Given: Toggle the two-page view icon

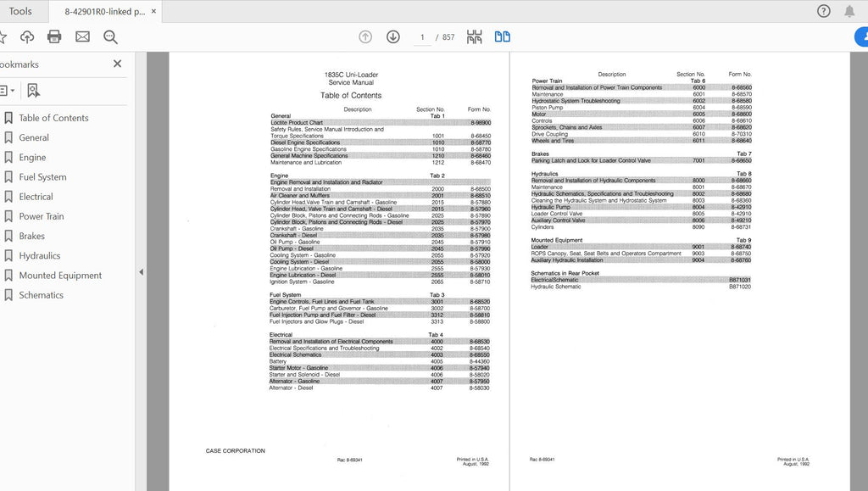Looking at the screenshot, I should 502,37.
